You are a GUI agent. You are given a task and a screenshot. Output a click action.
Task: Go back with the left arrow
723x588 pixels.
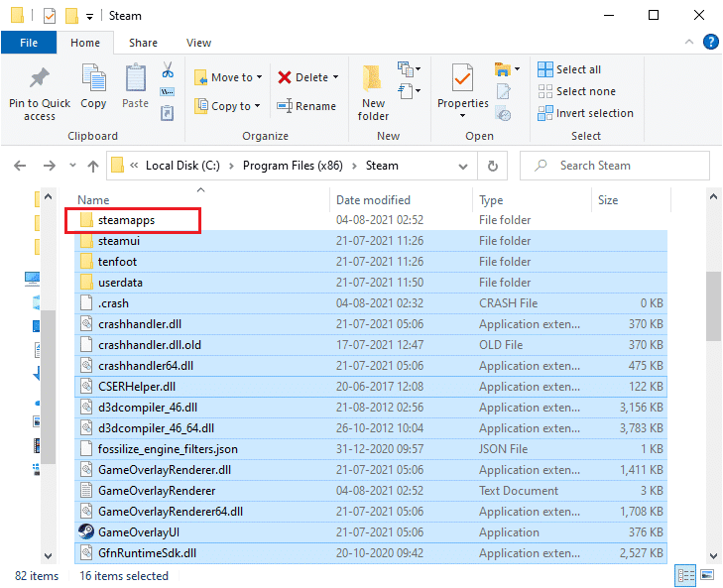click(x=20, y=166)
